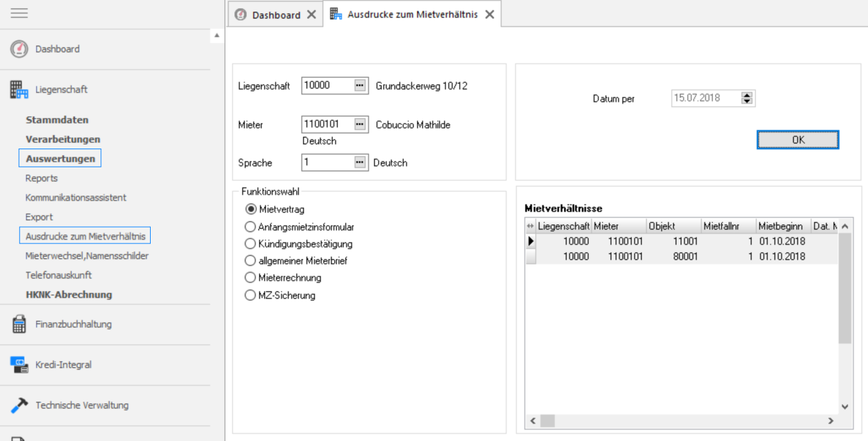Click the Liegenschaft building icon
868x441 pixels.
(x=19, y=90)
